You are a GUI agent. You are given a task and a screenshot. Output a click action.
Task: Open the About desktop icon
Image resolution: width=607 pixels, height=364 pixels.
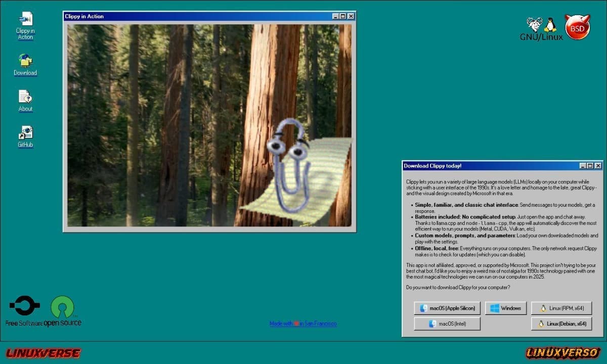pyautogui.click(x=25, y=99)
